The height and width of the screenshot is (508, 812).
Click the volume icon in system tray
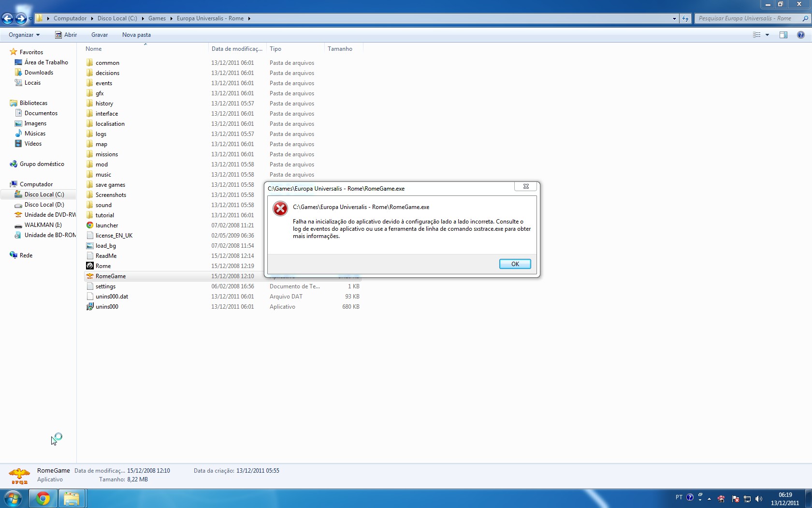pyautogui.click(x=759, y=499)
